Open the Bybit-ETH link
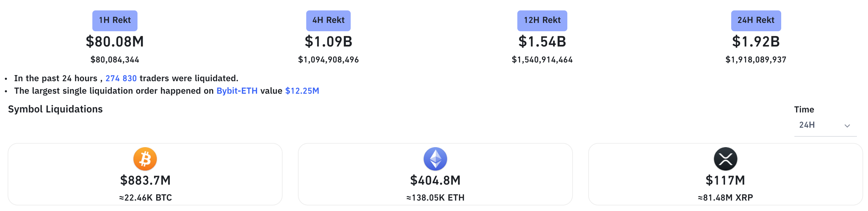 tap(237, 91)
